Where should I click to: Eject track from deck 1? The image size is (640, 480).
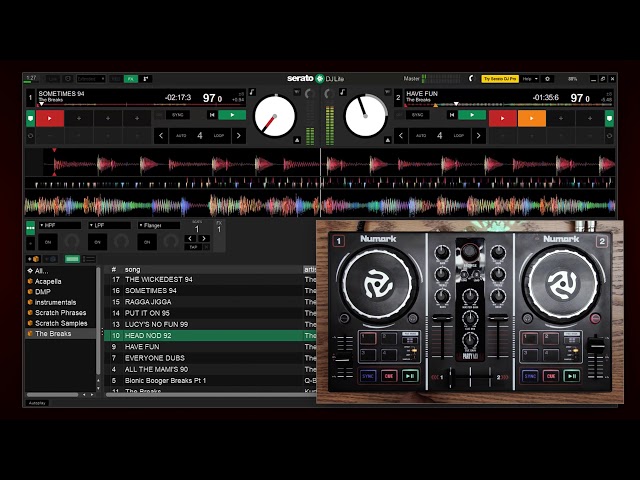(x=297, y=140)
